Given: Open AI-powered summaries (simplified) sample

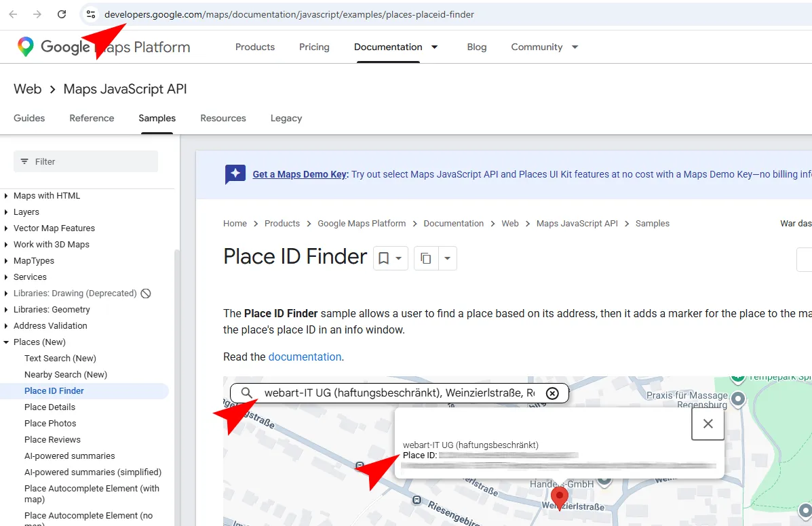Looking at the screenshot, I should [x=93, y=472].
